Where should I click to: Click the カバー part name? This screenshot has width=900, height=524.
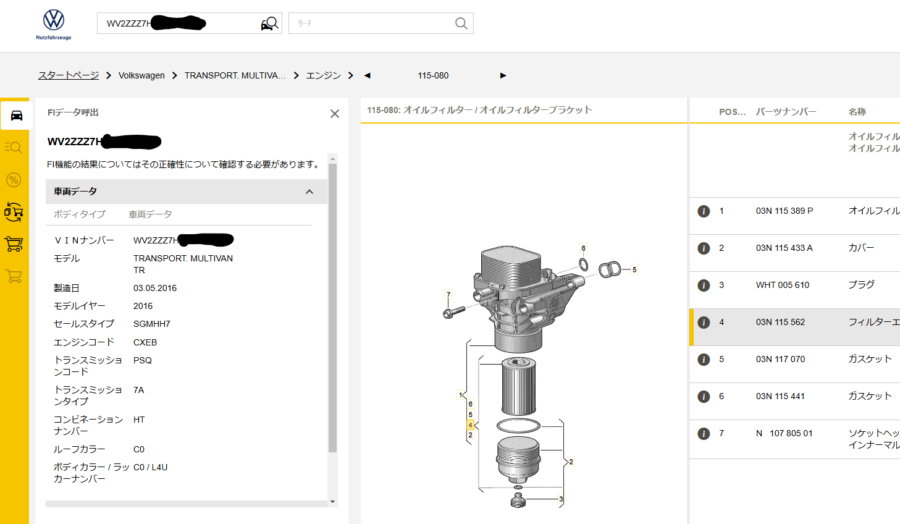(x=862, y=248)
